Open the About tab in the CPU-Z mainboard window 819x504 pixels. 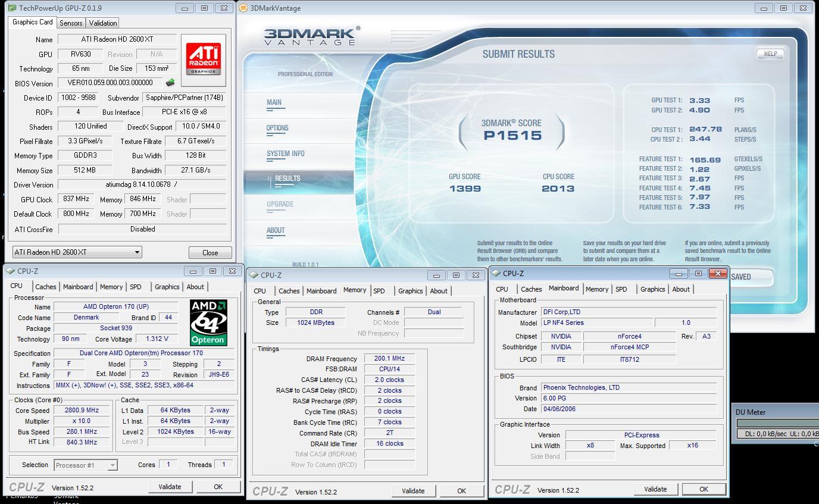tap(681, 289)
